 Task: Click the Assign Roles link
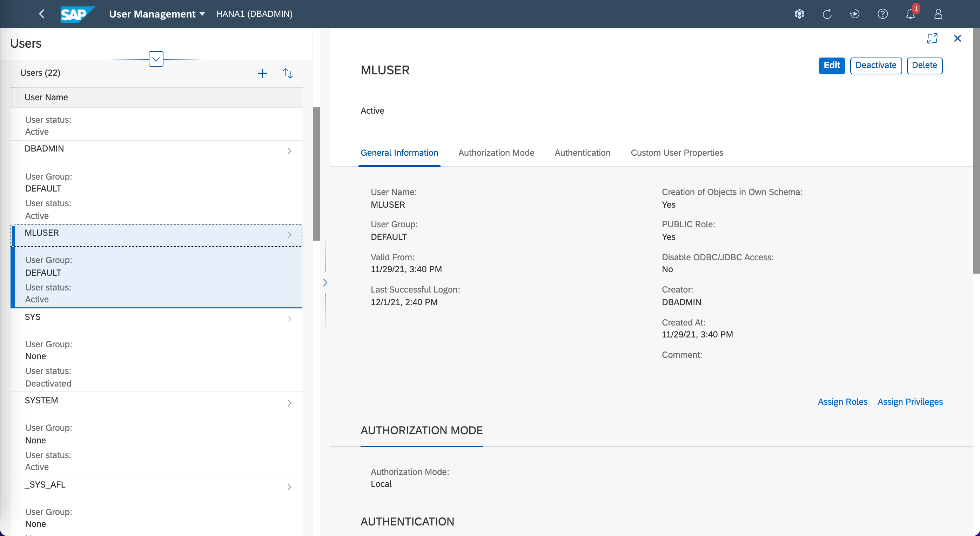tap(842, 402)
